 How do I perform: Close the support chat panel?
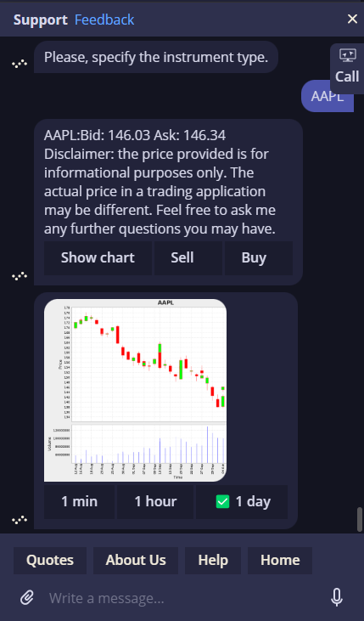pos(352,19)
